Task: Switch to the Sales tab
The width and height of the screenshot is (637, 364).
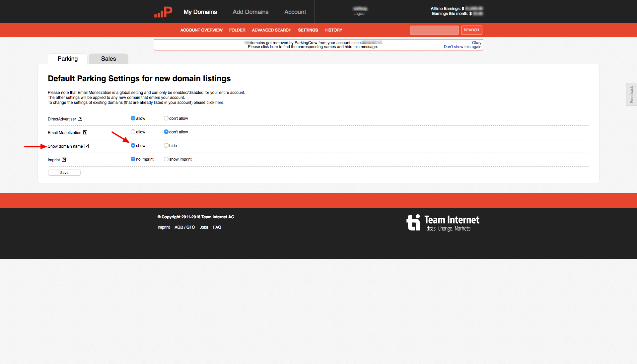Action: [108, 59]
